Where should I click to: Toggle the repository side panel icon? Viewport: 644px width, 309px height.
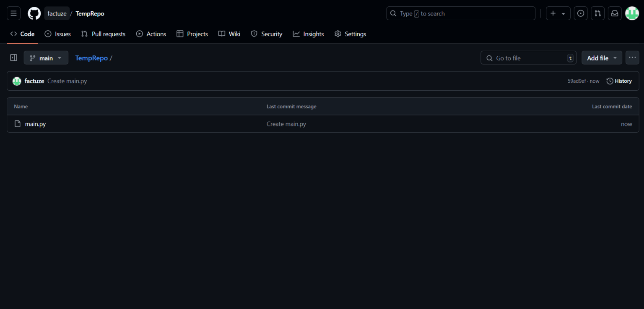coord(13,58)
